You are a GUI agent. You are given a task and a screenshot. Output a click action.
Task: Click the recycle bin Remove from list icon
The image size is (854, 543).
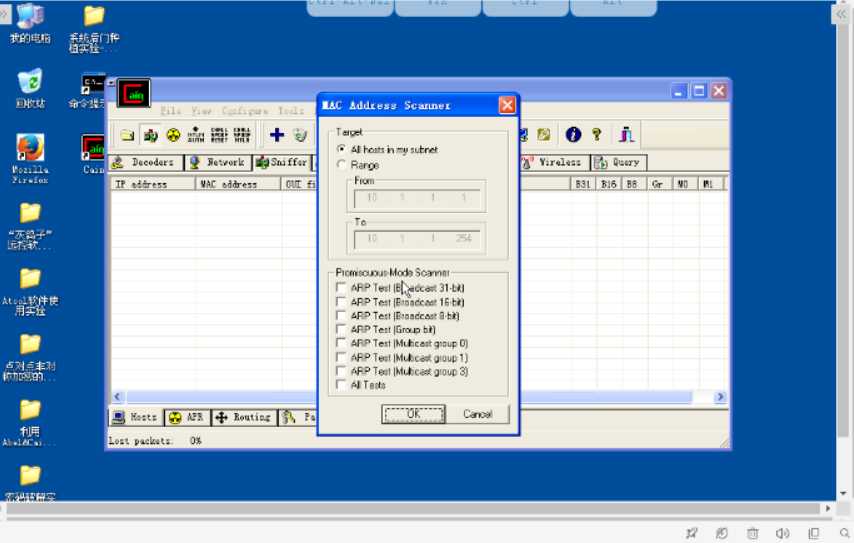[300, 135]
